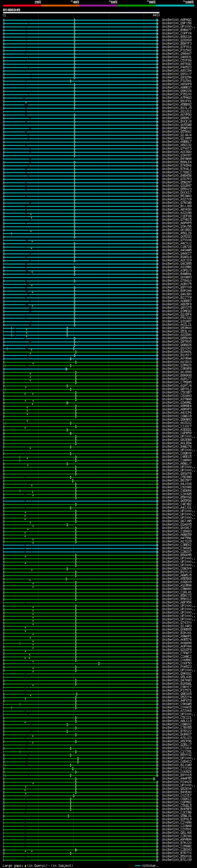Click the UniRef100_Q112C2 label
The image size is (197, 868).
click(x=177, y=111)
